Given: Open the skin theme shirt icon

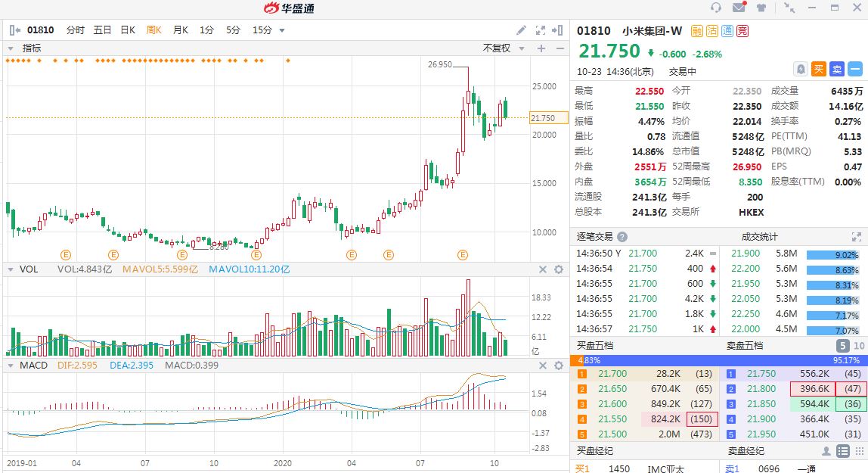Looking at the screenshot, I should click(x=761, y=8).
